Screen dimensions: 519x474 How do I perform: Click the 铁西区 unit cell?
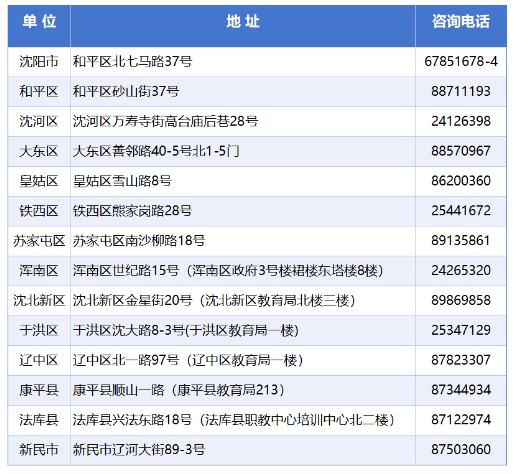[39, 211]
